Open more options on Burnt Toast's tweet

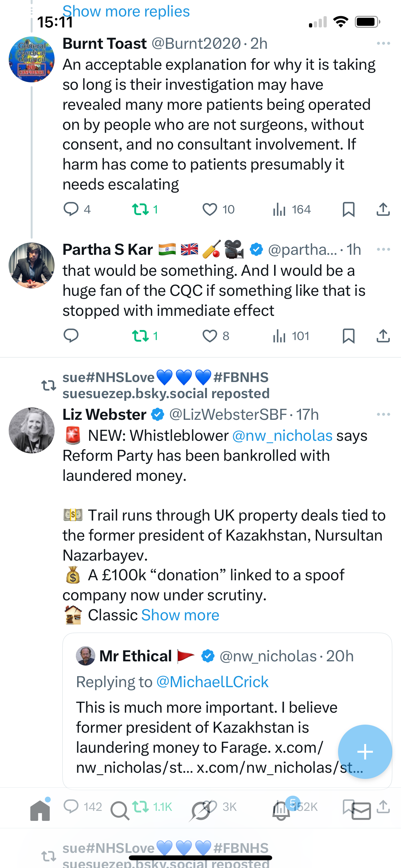384,44
